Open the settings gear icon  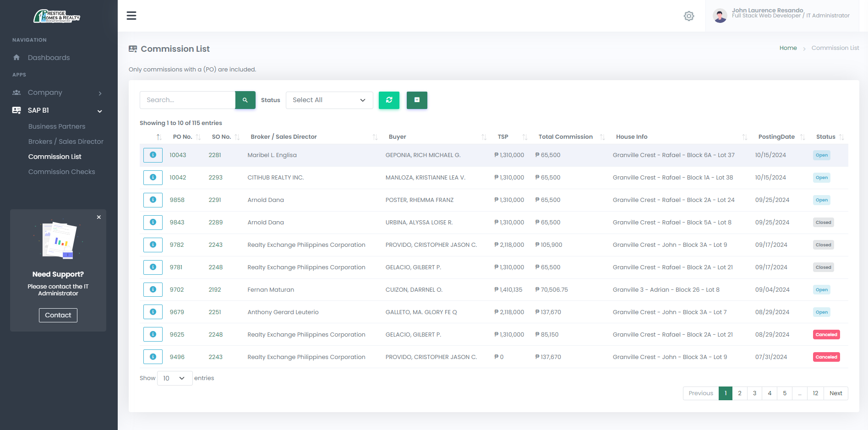point(688,16)
